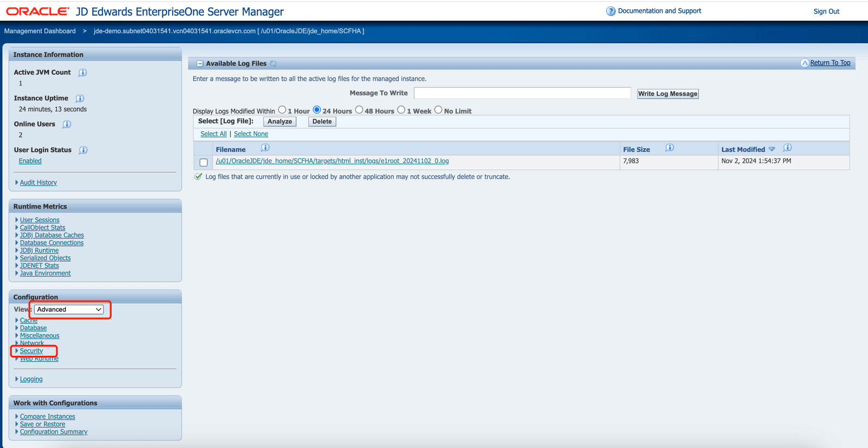Click the Last Modified column info icon
868x448 pixels.
pos(787,148)
